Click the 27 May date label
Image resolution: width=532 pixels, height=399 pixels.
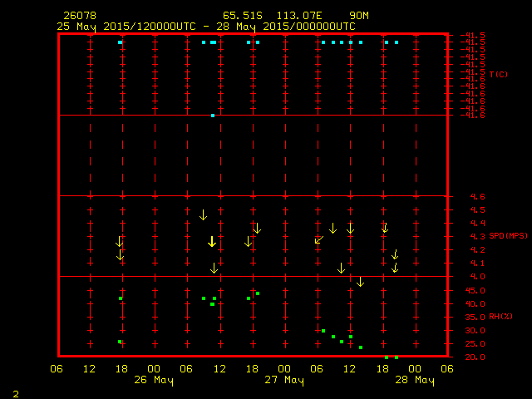[x=284, y=380]
